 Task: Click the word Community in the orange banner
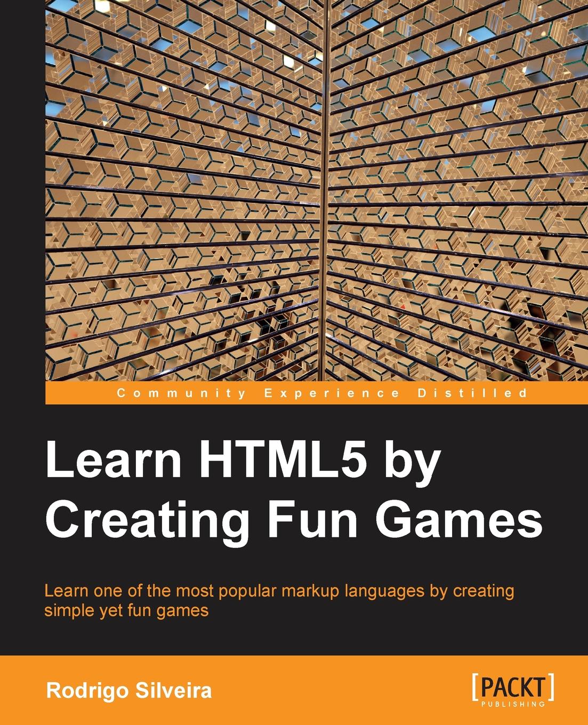[181, 393]
